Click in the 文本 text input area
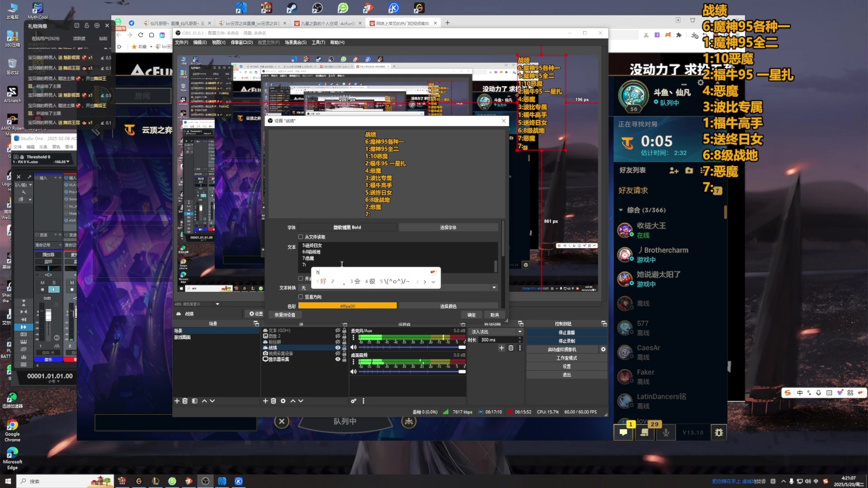 click(397, 258)
